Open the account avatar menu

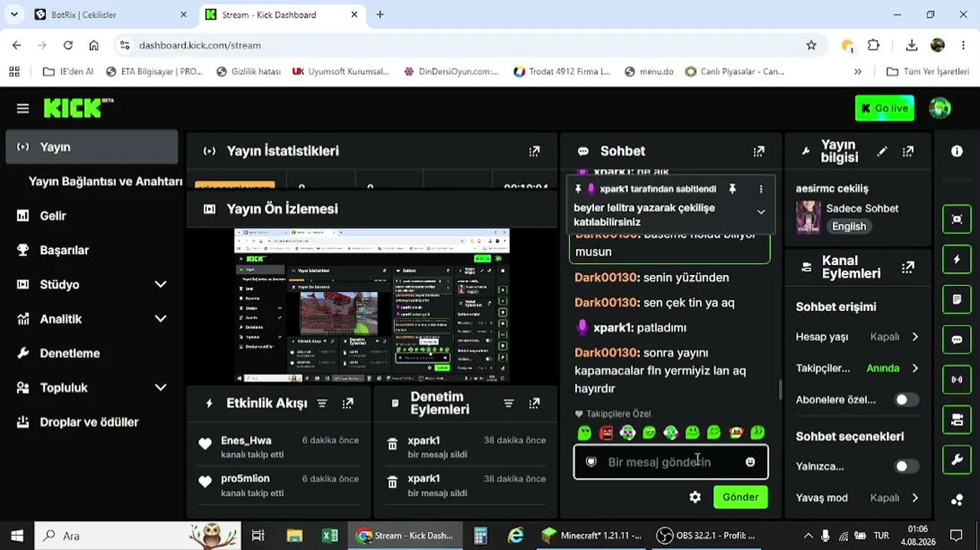point(940,108)
